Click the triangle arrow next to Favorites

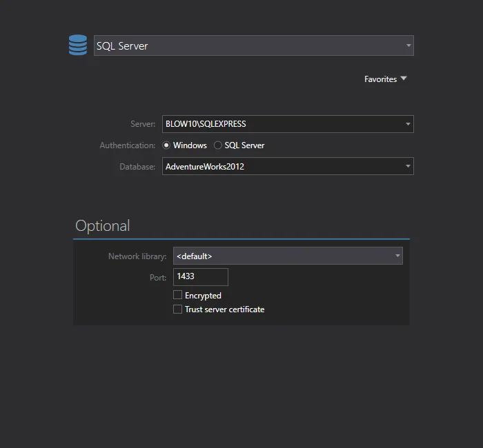coord(404,79)
